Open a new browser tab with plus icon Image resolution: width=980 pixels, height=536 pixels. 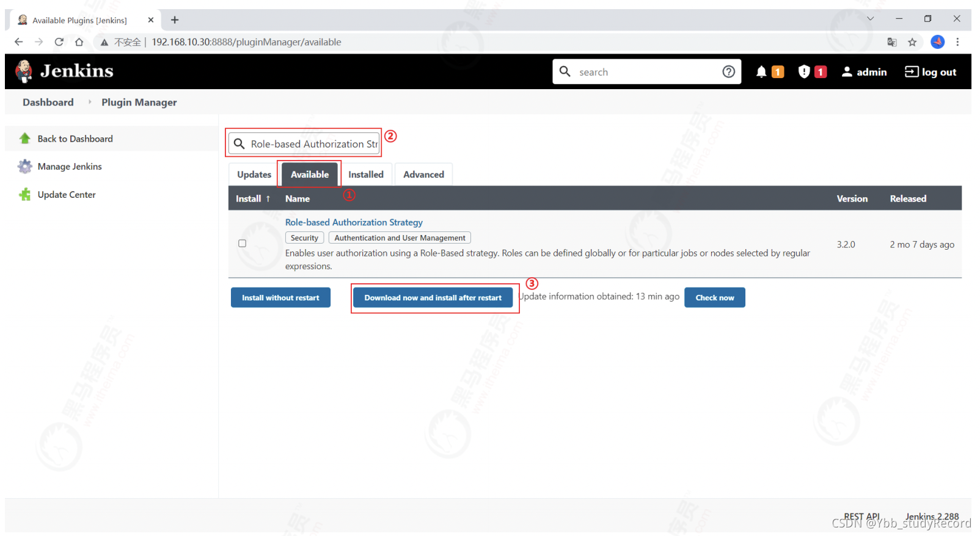175,20
